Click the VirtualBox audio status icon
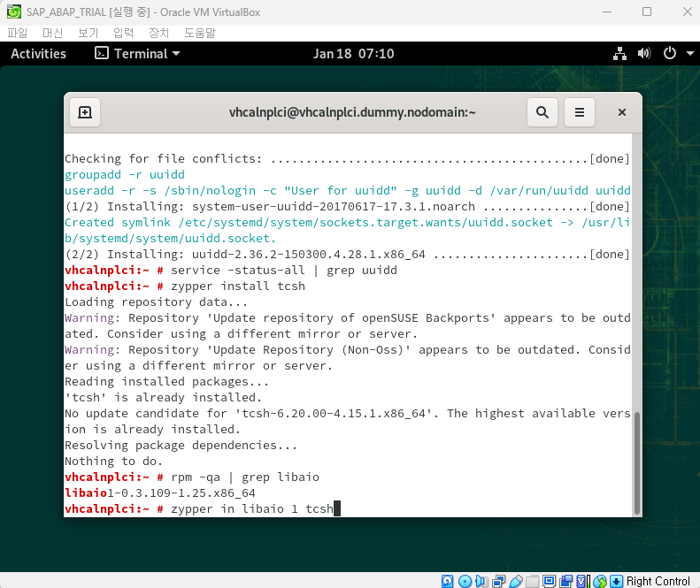Screen dimensions: 700x588 click(x=481, y=581)
